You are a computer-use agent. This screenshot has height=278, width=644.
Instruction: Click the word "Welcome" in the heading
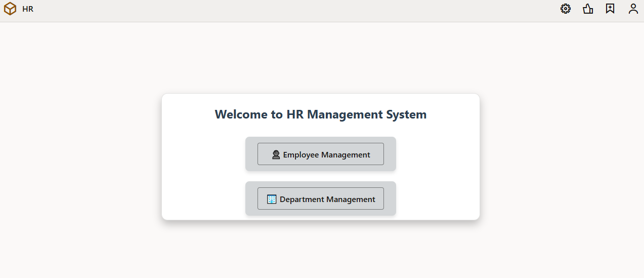point(242,114)
